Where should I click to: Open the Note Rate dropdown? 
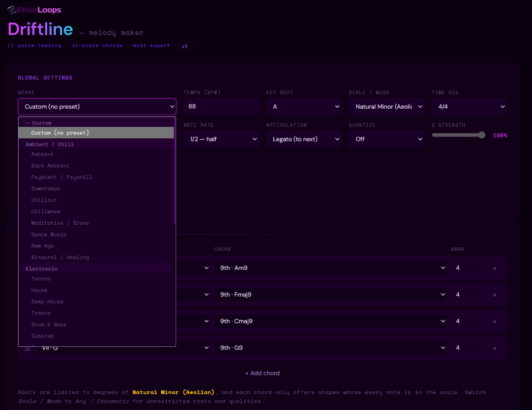click(221, 139)
